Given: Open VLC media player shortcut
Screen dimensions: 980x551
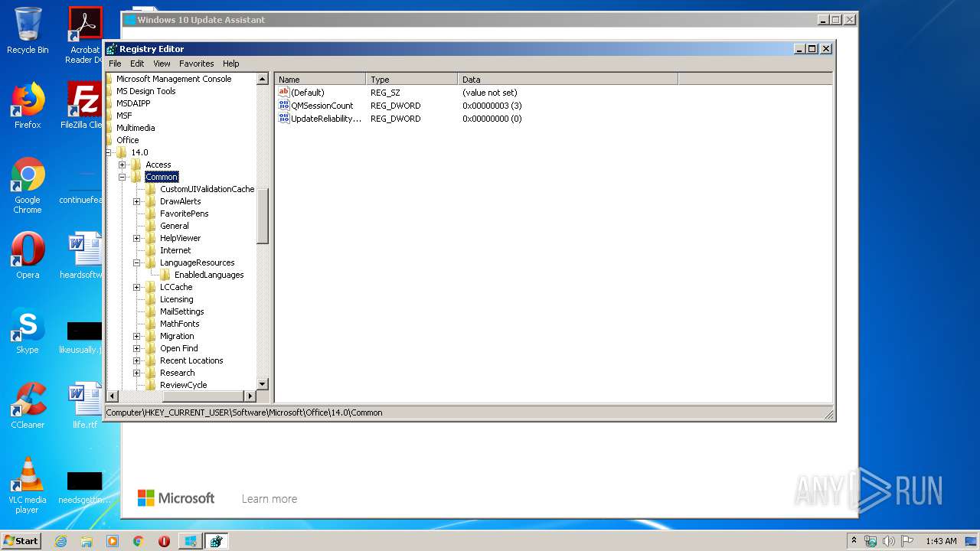Looking at the screenshot, I should click(28, 485).
